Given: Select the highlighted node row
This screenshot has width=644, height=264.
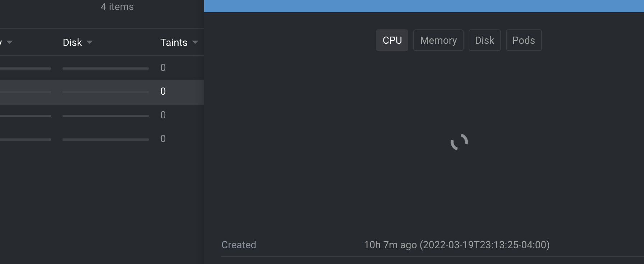Looking at the screenshot, I should tap(101, 92).
